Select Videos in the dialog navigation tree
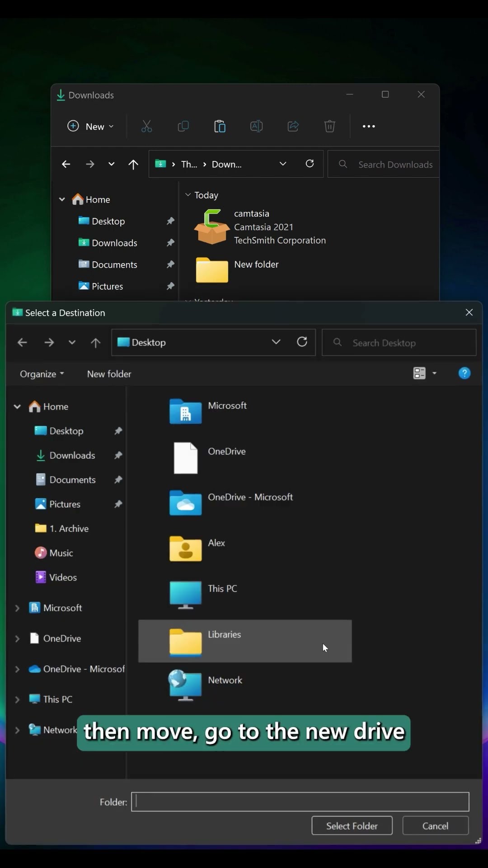This screenshot has width=488, height=868. point(56,577)
